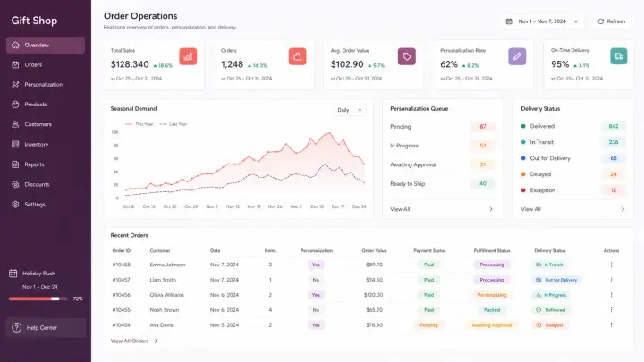Click View All in Personalization Queue
Image resolution: width=644 pixels, height=362 pixels.
(x=400, y=209)
